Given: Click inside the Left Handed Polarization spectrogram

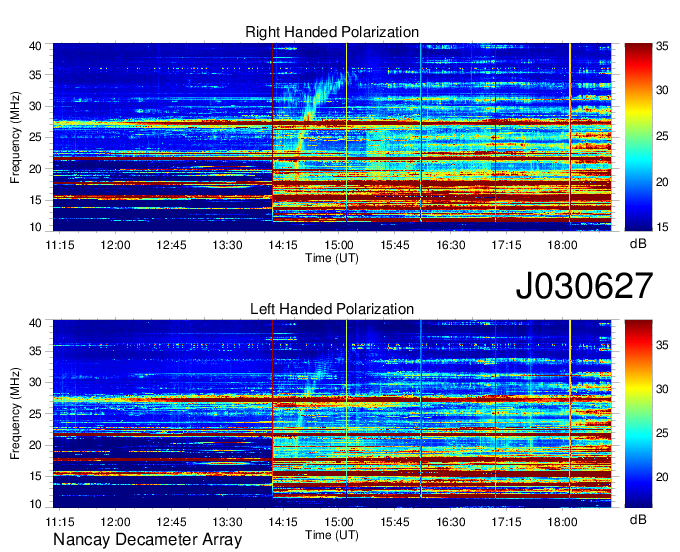Looking at the screenshot, I should pos(332,414).
